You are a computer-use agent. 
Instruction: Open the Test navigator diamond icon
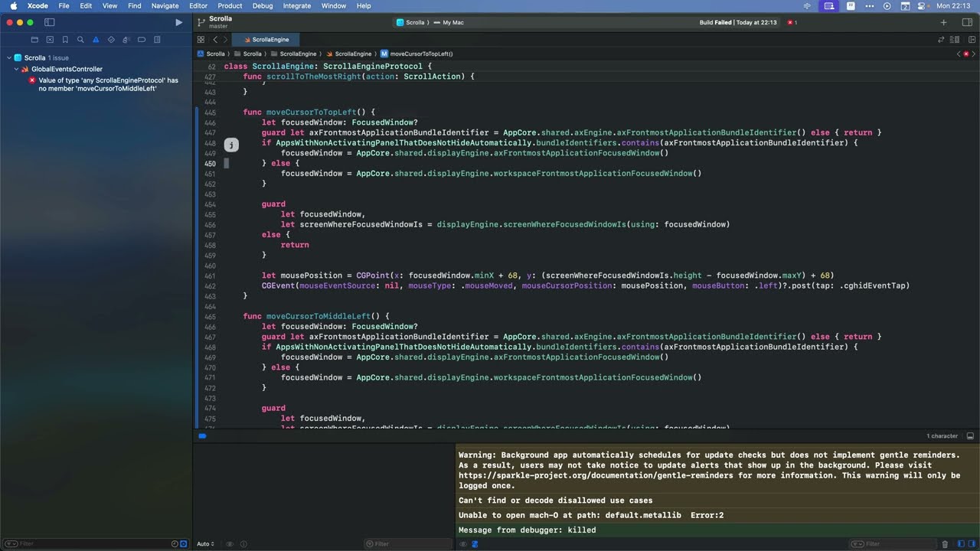click(111, 40)
